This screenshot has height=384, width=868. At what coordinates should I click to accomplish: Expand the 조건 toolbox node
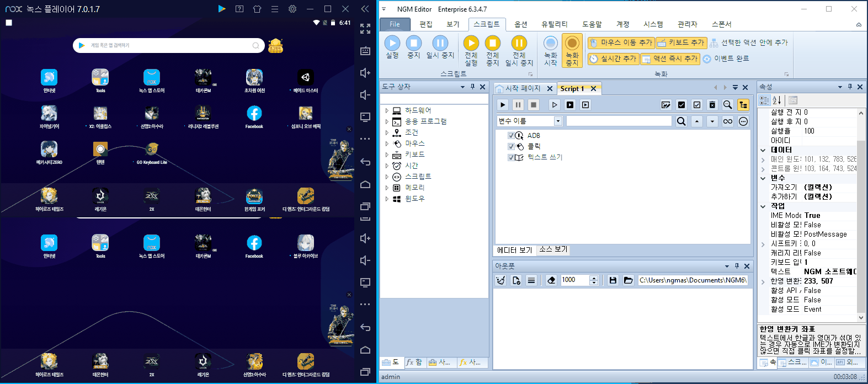pyautogui.click(x=387, y=132)
